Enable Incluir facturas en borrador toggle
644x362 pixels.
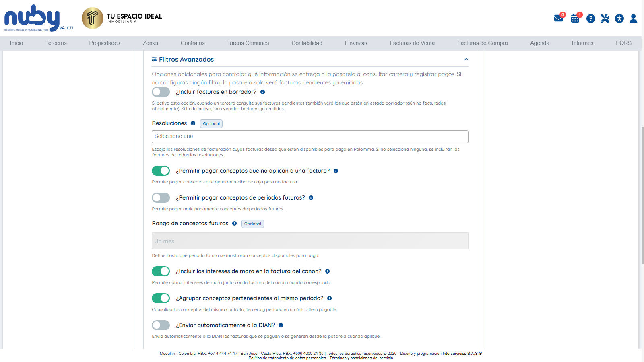(161, 92)
